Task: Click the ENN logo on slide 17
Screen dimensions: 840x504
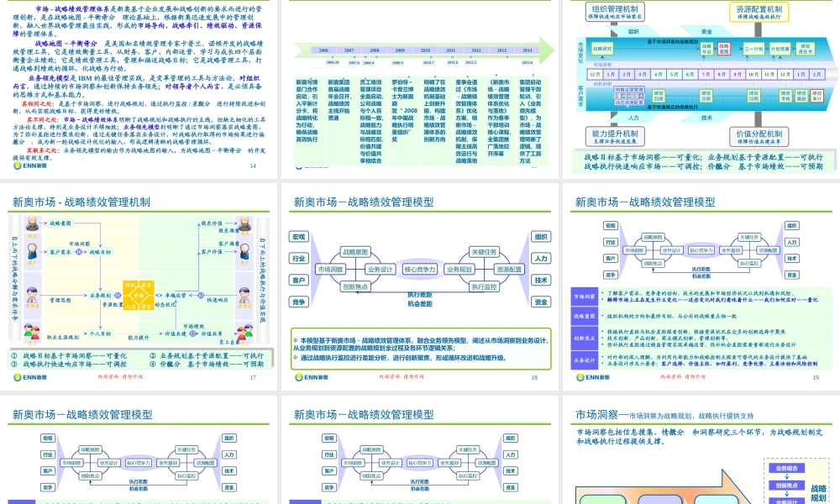Action: coord(30,377)
